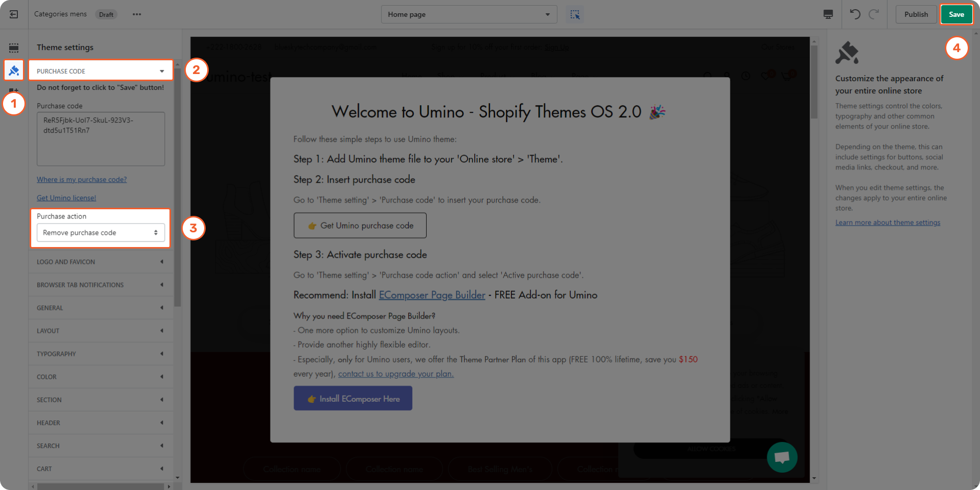Click the preview pane vertical scrollbar

click(x=814, y=82)
